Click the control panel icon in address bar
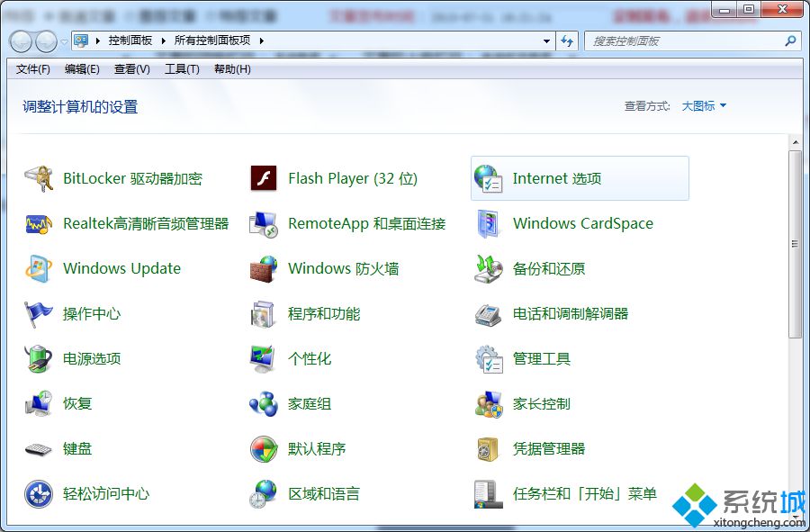The height and width of the screenshot is (532, 810). pos(81,41)
